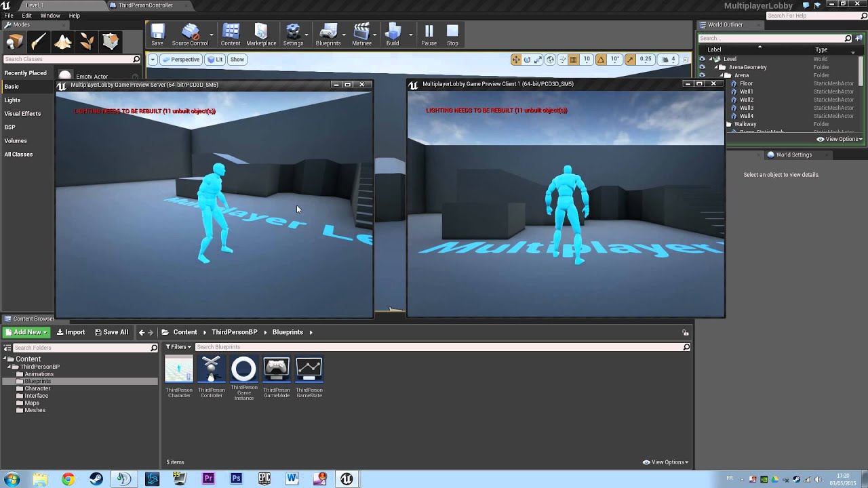868x488 pixels.
Task: Click the Import button in Content Browser
Action: pyautogui.click(x=71, y=332)
